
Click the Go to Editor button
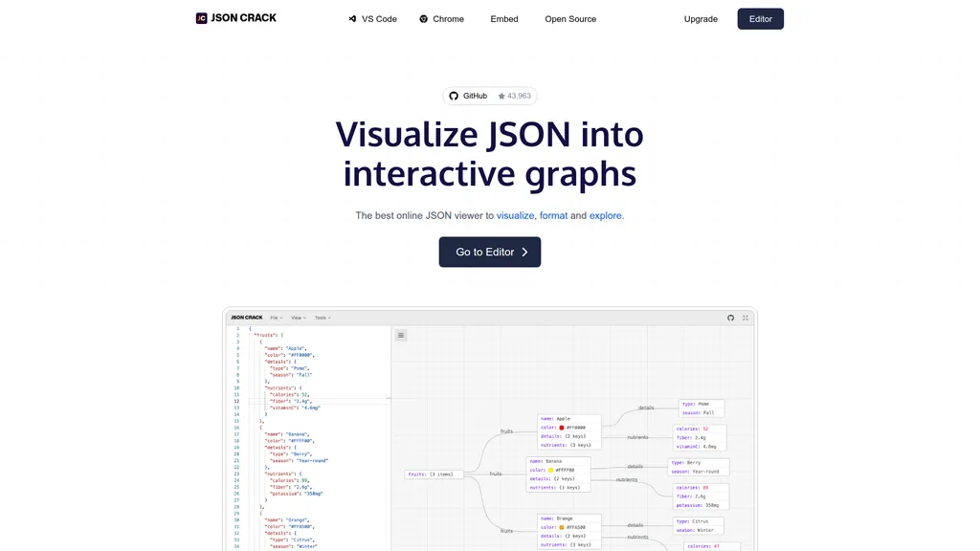[489, 252]
